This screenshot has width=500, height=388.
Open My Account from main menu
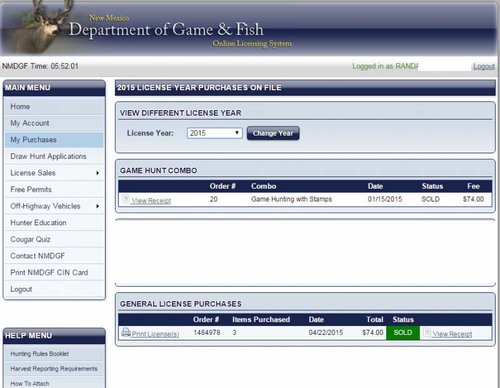(x=30, y=123)
